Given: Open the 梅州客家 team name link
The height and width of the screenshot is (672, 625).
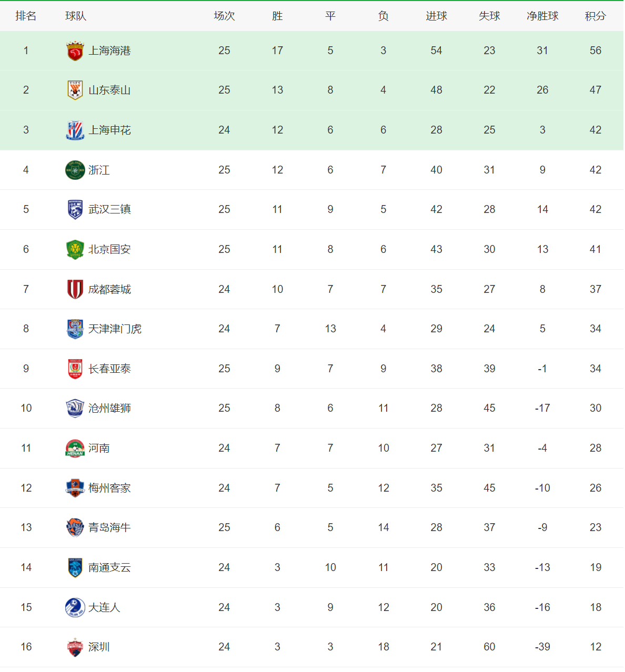Looking at the screenshot, I should (109, 488).
